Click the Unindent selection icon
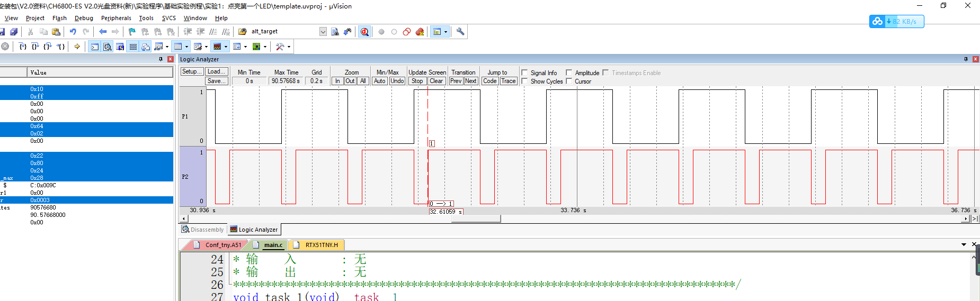 point(200,32)
